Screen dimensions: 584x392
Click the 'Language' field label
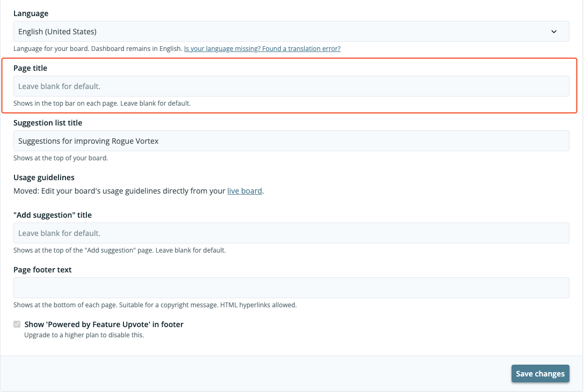coord(31,13)
